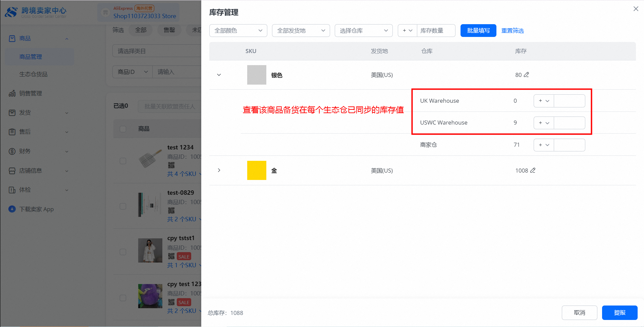The height and width of the screenshot is (327, 644).
Task: Edit stock pencil icon for 银色 SKU
Action: [526, 75]
